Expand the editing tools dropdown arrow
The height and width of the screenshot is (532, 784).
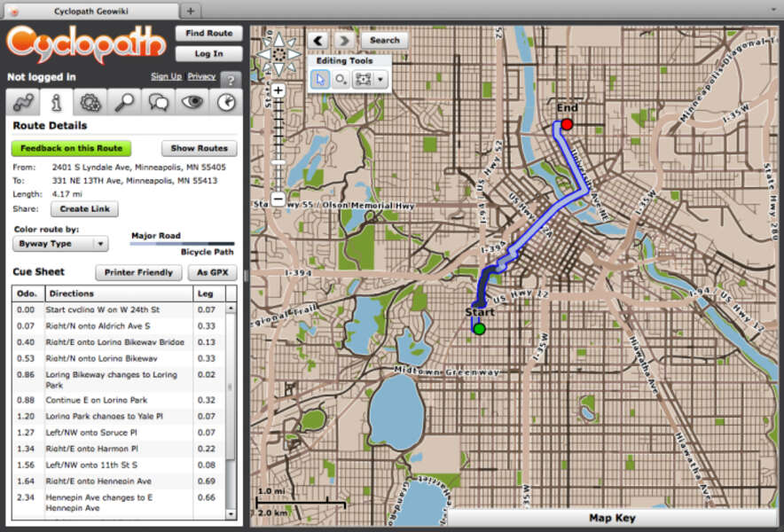click(x=380, y=79)
